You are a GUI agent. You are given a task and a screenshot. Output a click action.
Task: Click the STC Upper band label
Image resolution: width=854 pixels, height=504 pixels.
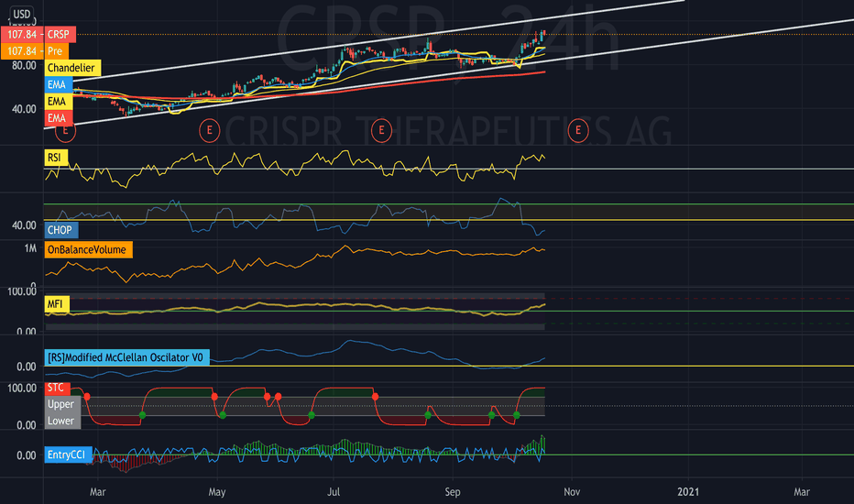click(62, 404)
